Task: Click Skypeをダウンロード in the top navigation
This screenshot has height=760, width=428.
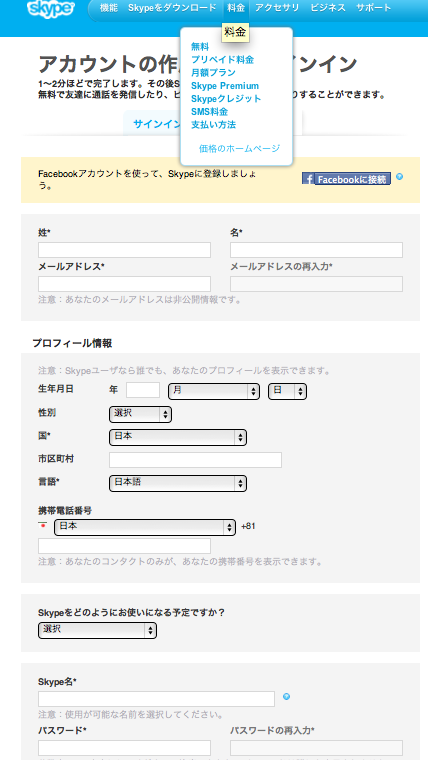Action: pos(172,8)
